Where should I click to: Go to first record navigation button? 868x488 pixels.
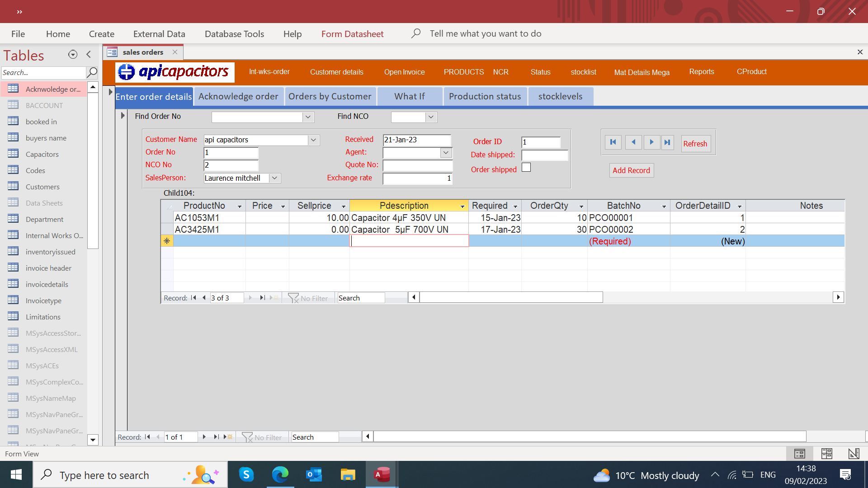point(613,142)
